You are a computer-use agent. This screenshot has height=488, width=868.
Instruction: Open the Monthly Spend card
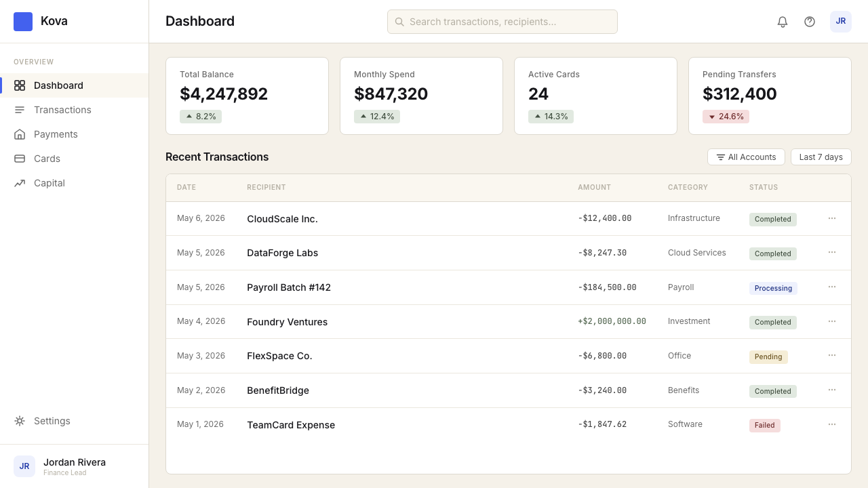[x=421, y=96]
